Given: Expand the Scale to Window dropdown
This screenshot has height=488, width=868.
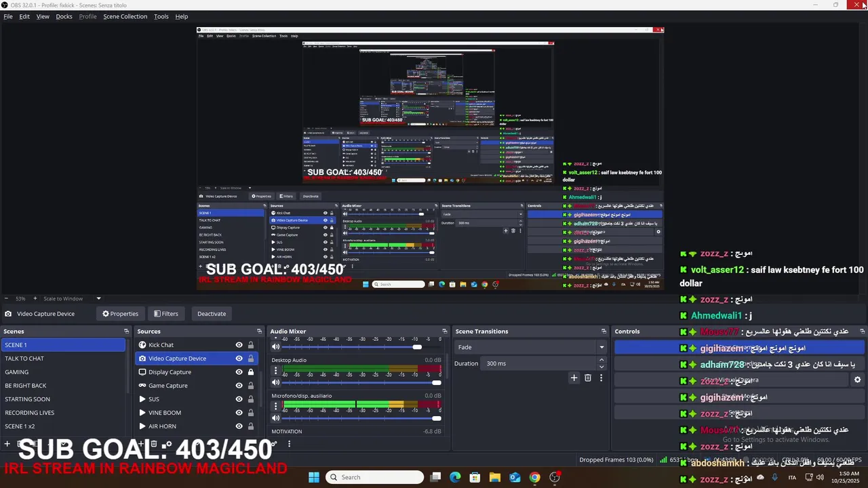Looking at the screenshot, I should click(98, 298).
